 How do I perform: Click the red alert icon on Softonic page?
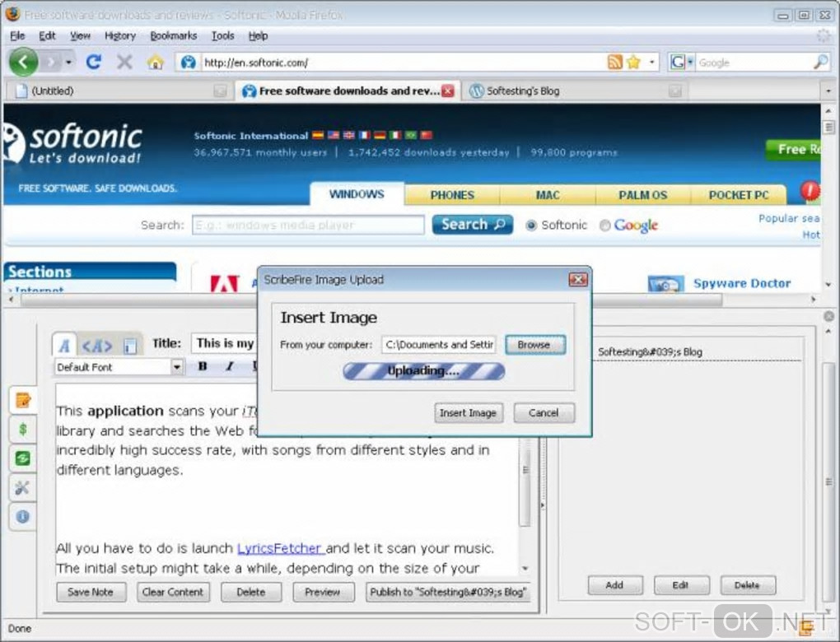pos(810,191)
